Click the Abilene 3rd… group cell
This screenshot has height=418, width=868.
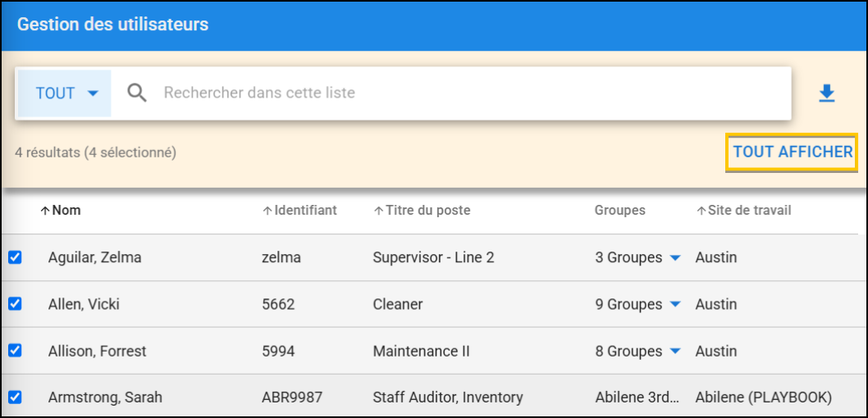click(637, 398)
